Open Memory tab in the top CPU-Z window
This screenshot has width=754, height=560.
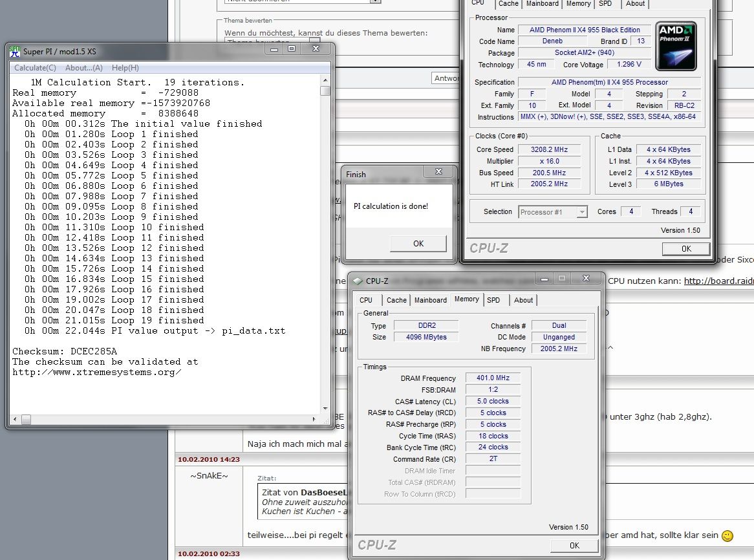[579, 3]
